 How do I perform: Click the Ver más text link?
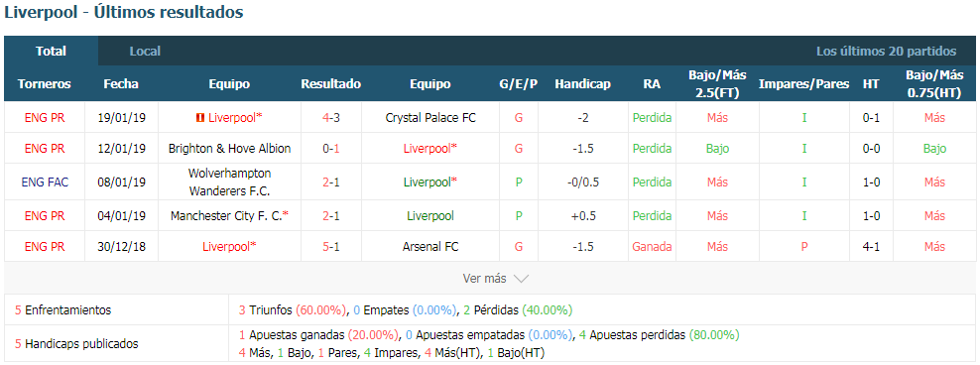484,279
